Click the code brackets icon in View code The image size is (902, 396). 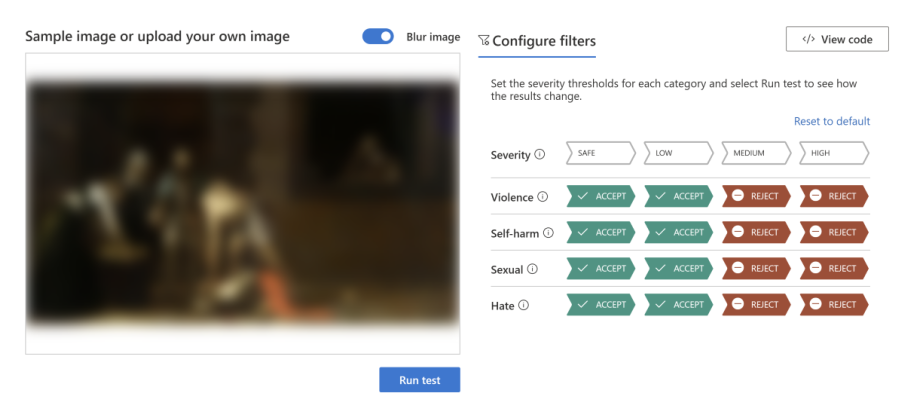pos(808,39)
